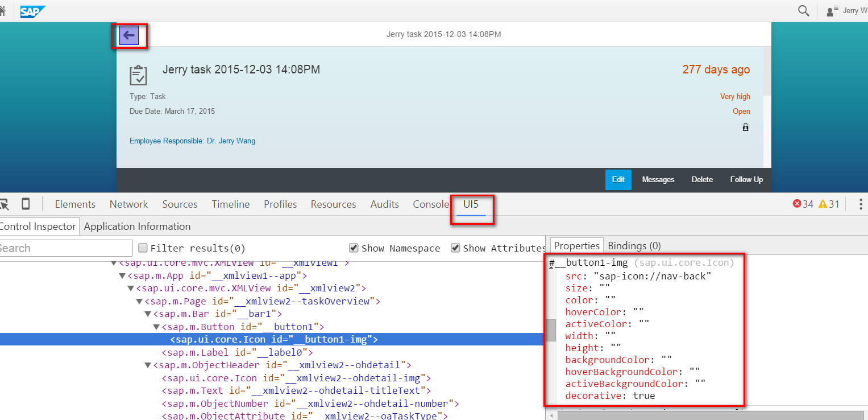
Task: Open the Sources tab
Action: point(180,204)
